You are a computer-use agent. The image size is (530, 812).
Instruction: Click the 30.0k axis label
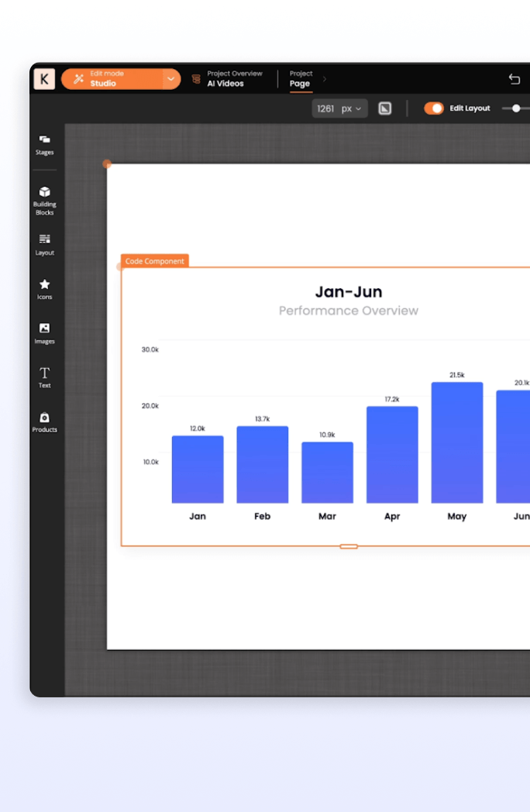(150, 349)
